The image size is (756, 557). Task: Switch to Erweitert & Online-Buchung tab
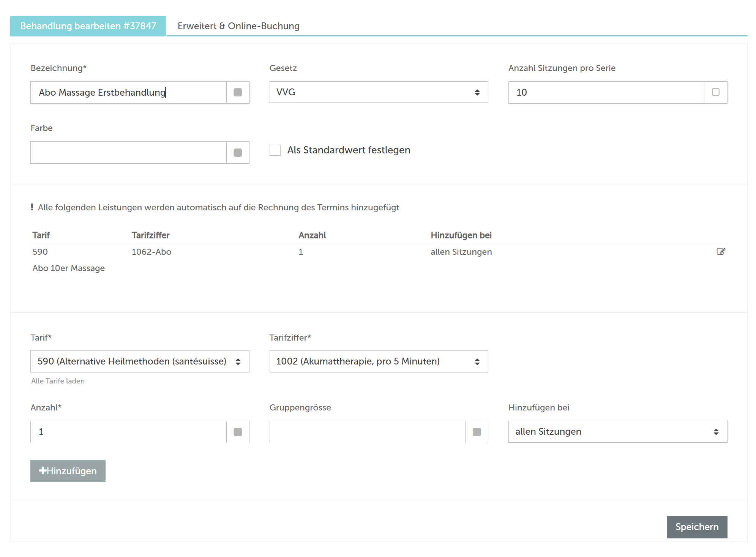(x=238, y=26)
